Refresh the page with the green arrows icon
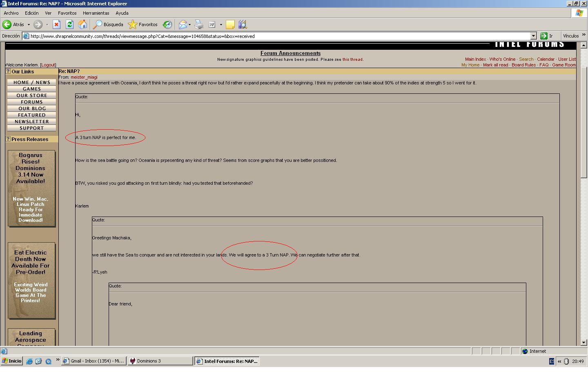Screen dimensions: 588x376 point(69,24)
